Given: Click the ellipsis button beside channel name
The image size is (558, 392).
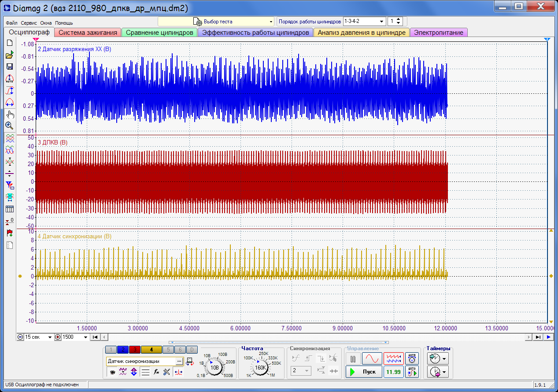Looking at the screenshot, I should tap(179, 361).
